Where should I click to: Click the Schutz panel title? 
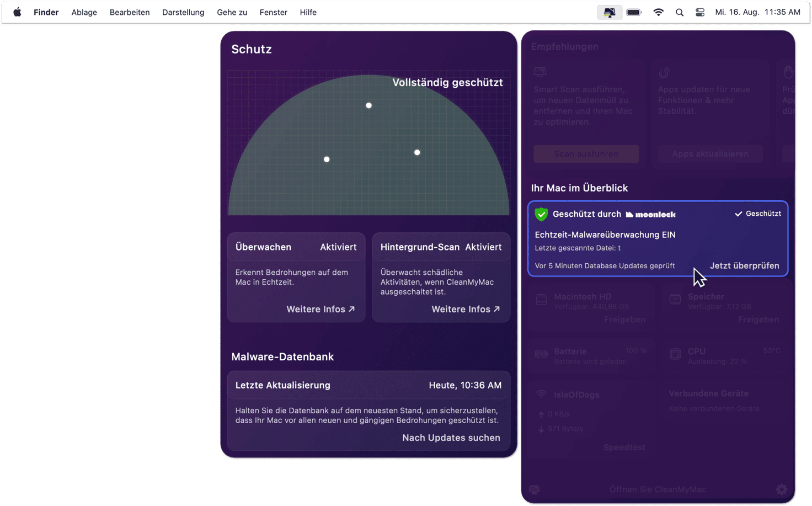click(x=252, y=49)
